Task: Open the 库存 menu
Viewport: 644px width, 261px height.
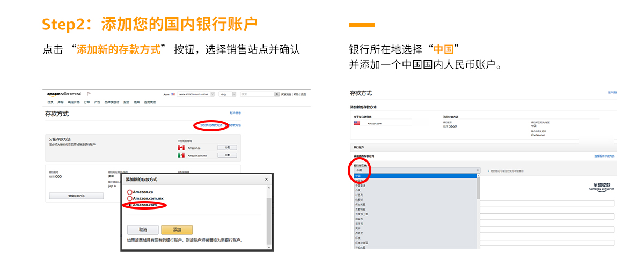Action: point(61,102)
